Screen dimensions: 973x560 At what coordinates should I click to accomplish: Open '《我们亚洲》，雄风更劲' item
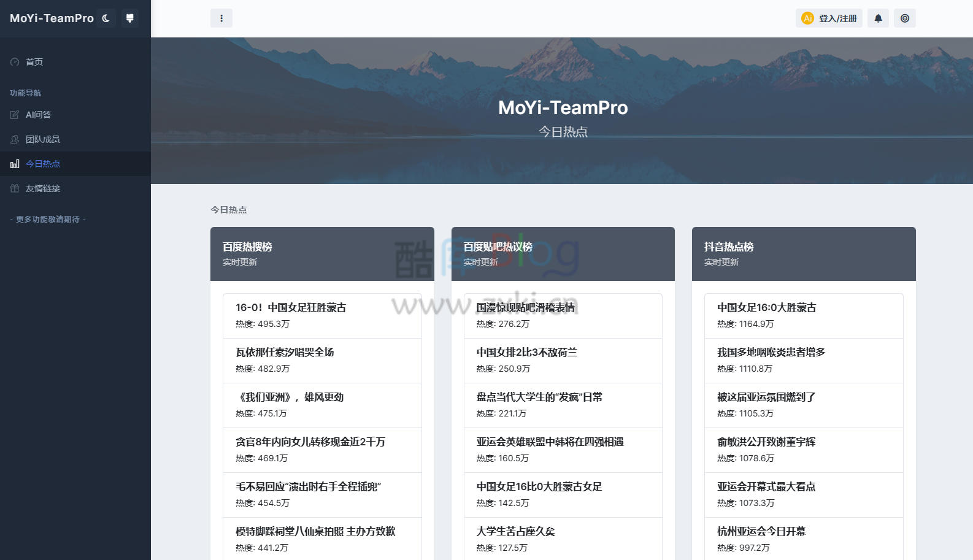[x=322, y=405]
